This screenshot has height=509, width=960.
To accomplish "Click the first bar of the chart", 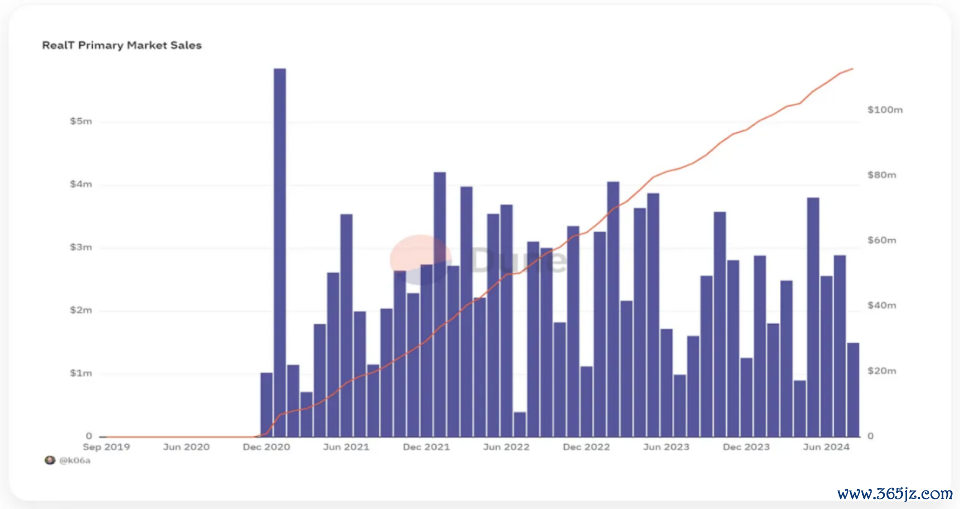I will tap(267, 404).
